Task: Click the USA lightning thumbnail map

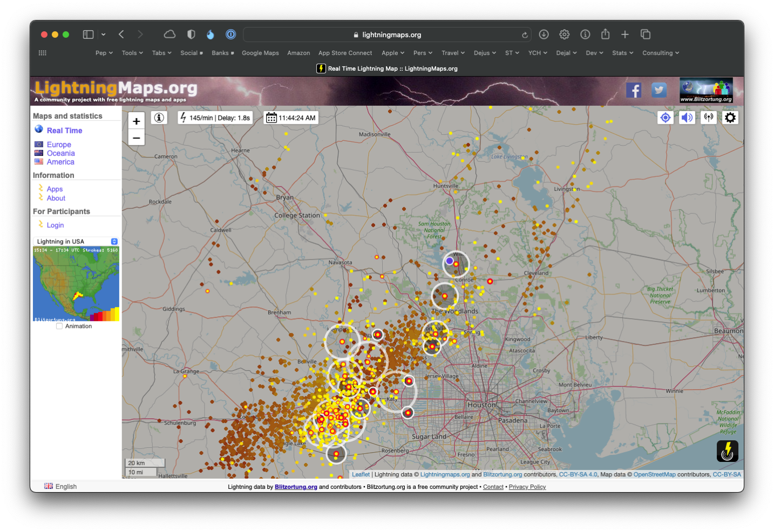Action: [x=76, y=284]
